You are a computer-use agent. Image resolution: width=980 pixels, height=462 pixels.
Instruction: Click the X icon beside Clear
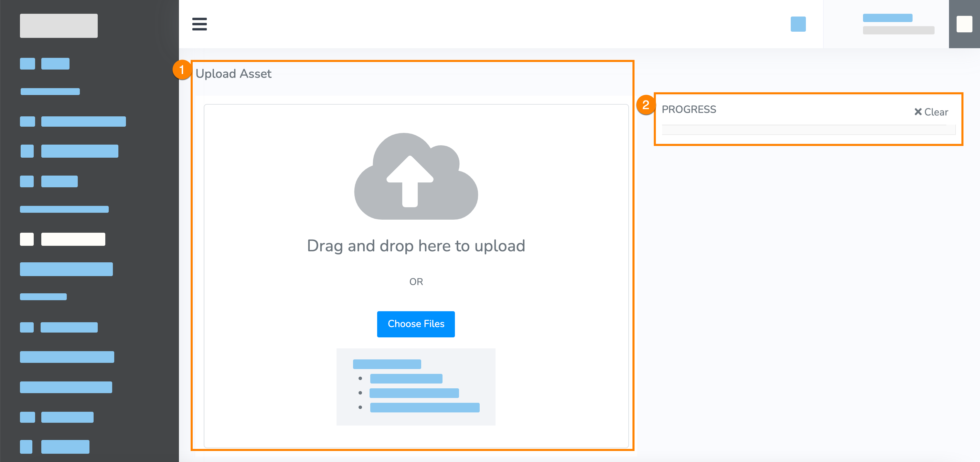(918, 112)
